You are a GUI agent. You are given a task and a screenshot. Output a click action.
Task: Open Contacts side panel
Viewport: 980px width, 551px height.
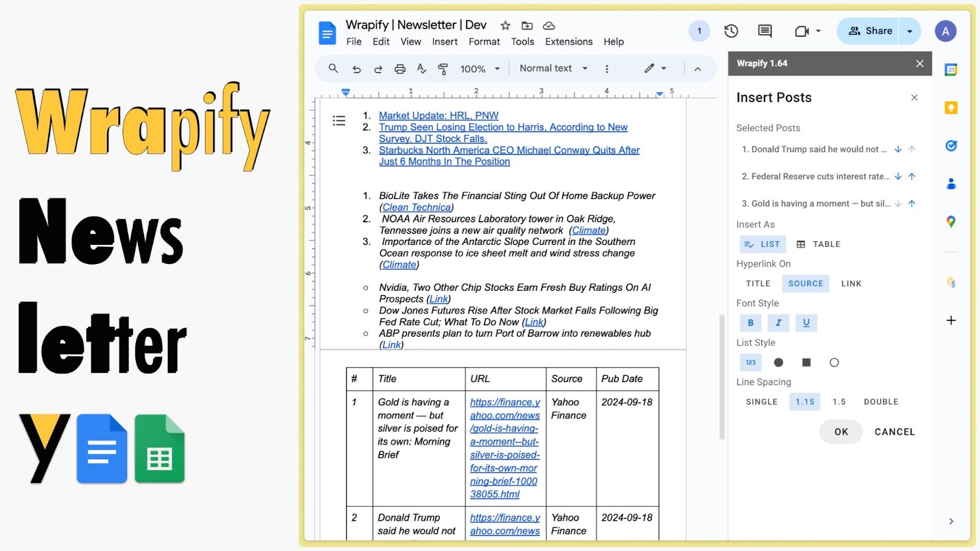click(951, 184)
